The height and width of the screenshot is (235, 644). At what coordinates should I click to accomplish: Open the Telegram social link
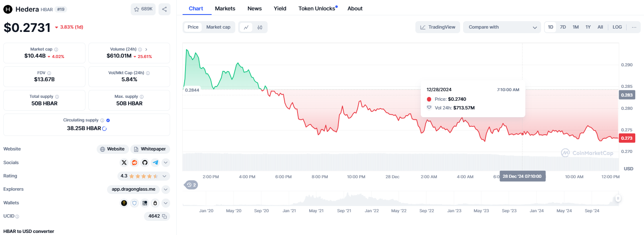click(x=155, y=162)
